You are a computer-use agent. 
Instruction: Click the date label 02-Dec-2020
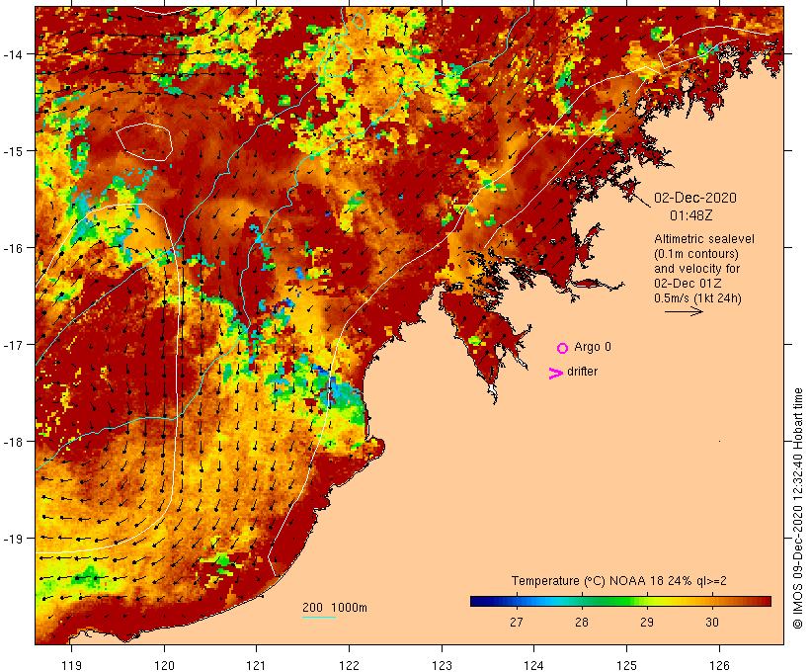(x=695, y=198)
